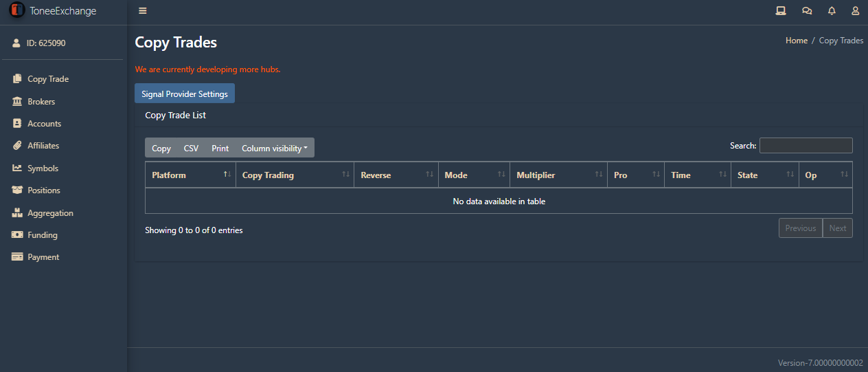Sort by Platform column arrows

(227, 175)
